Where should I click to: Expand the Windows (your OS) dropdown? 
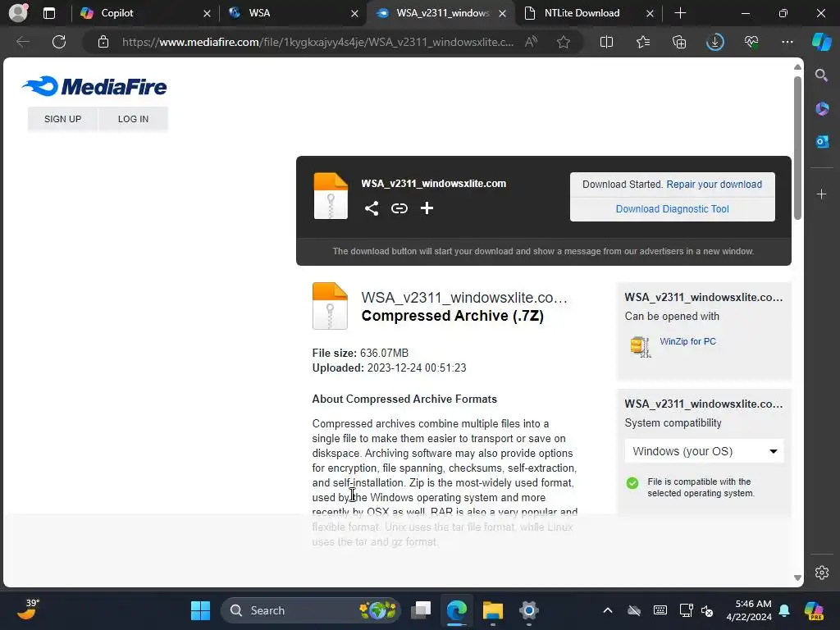coord(704,451)
